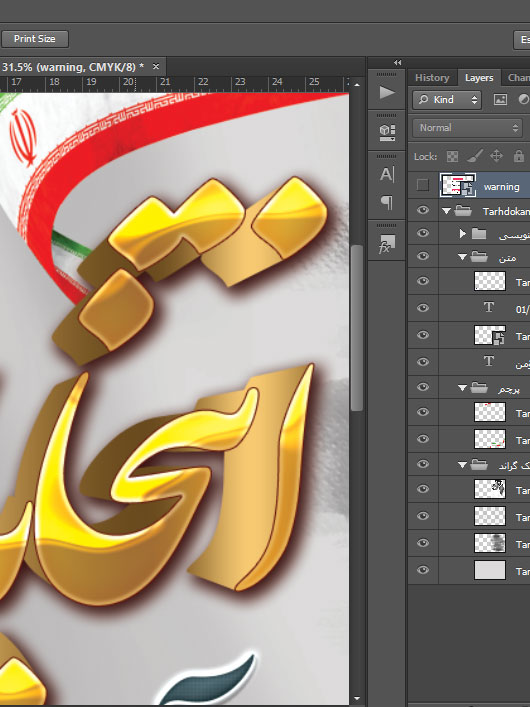Screen dimensions: 530x707
Task: Select the black ink splatter thumbnail
Action: (490, 489)
